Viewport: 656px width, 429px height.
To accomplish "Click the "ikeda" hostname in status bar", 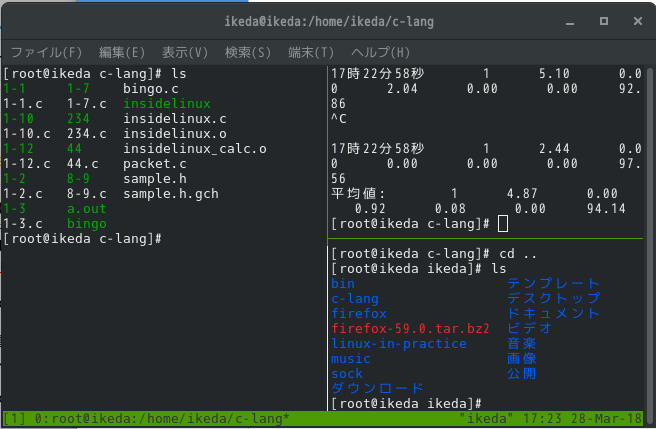I will 486,419.
